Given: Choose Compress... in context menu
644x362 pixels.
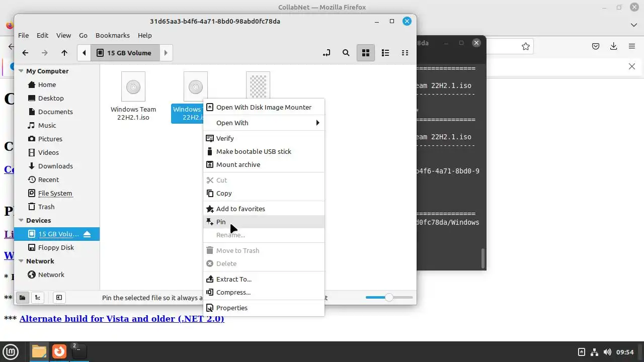Looking at the screenshot, I should coord(264,292).
